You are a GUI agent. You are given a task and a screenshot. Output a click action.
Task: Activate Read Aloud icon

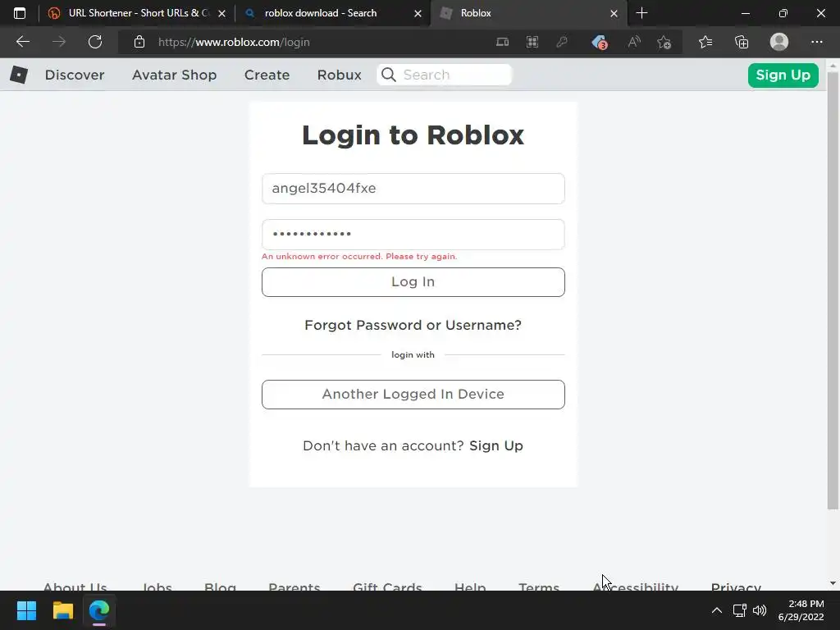pos(634,42)
